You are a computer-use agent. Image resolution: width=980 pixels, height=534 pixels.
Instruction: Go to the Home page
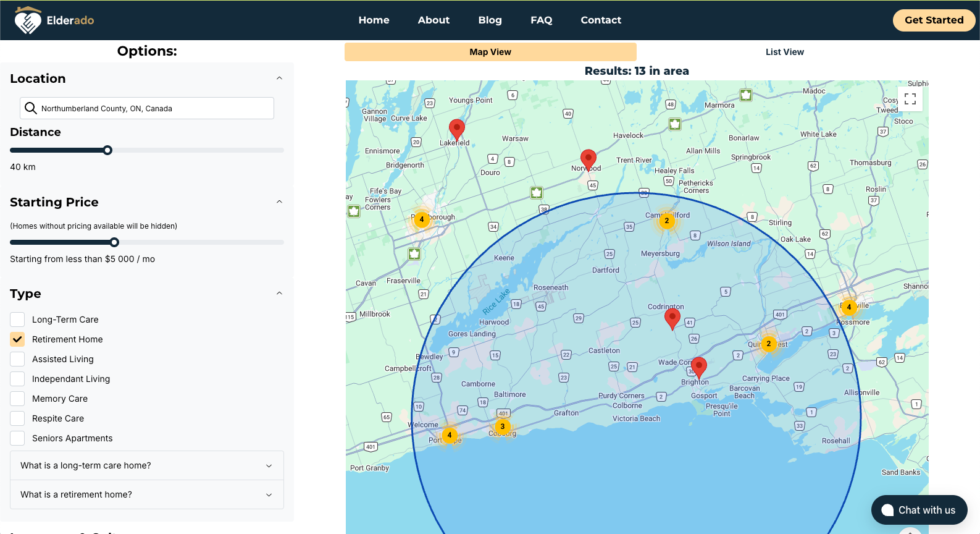point(374,20)
